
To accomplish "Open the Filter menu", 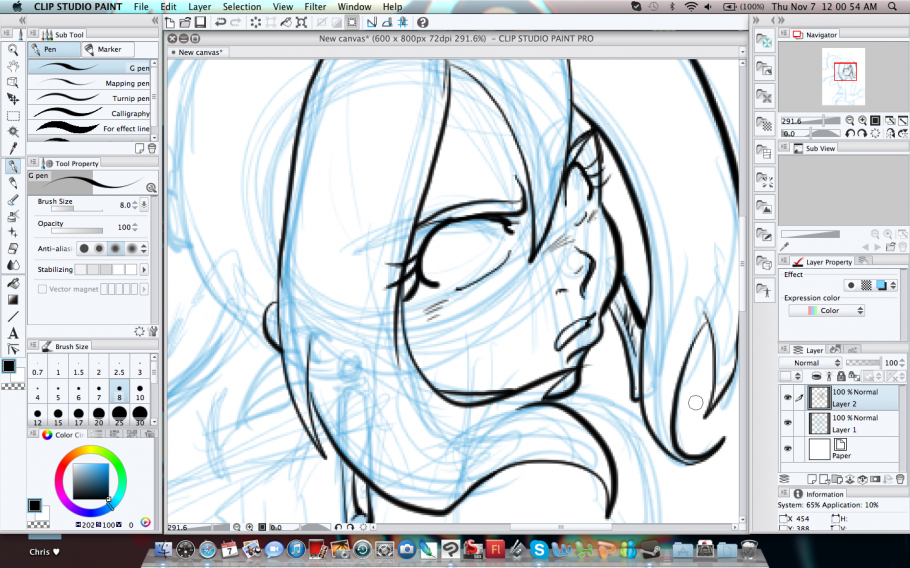I will [315, 6].
